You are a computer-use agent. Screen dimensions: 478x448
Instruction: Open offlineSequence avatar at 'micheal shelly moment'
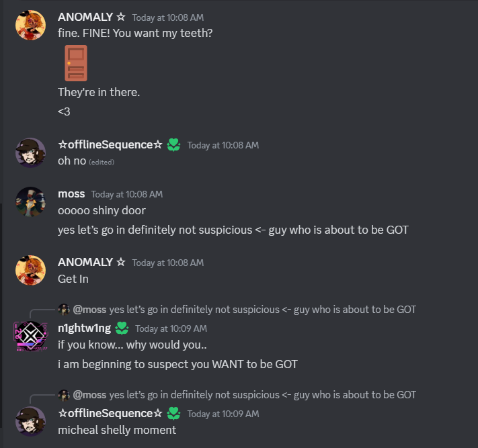pos(30,422)
